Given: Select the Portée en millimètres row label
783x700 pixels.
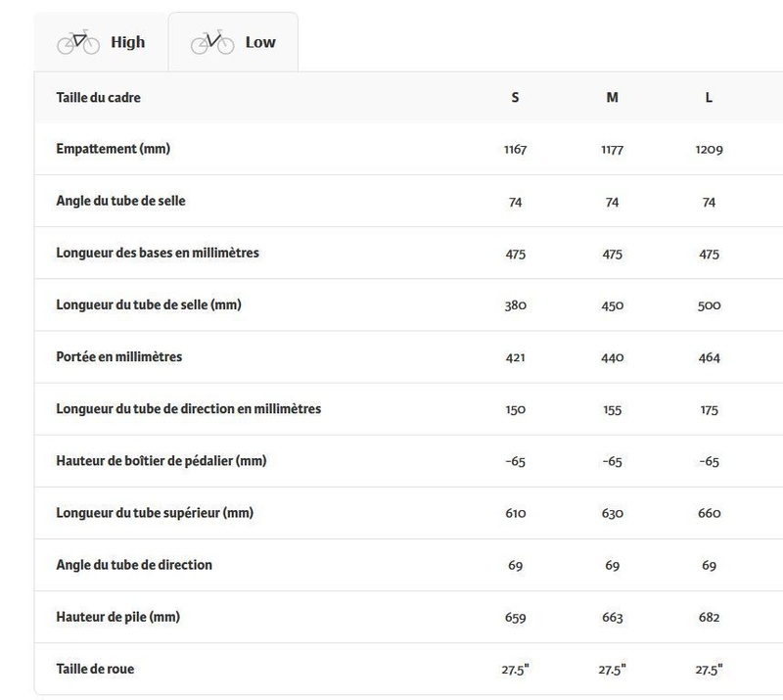Looking at the screenshot, I should 119,356.
